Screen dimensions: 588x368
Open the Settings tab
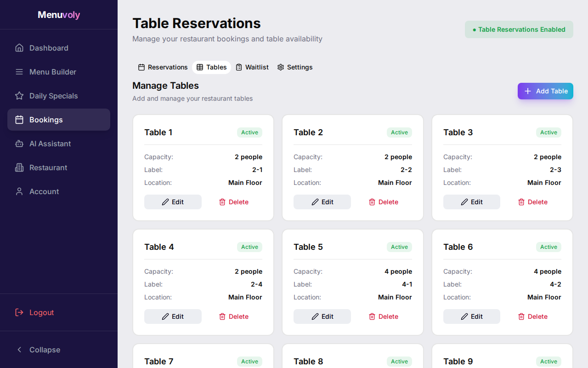coord(294,67)
